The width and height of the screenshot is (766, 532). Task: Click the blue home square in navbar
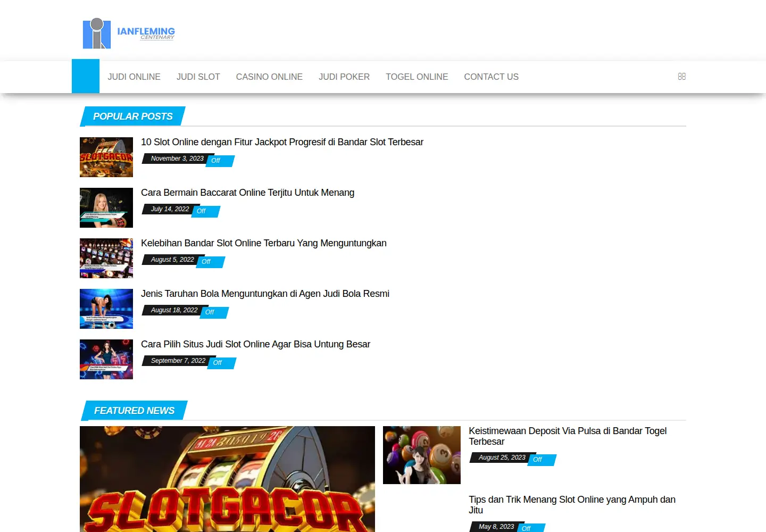coord(86,76)
